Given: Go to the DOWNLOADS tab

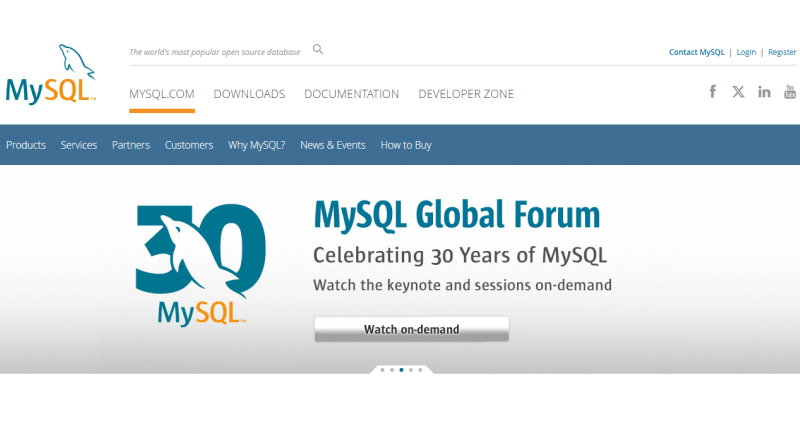Looking at the screenshot, I should pos(249,94).
